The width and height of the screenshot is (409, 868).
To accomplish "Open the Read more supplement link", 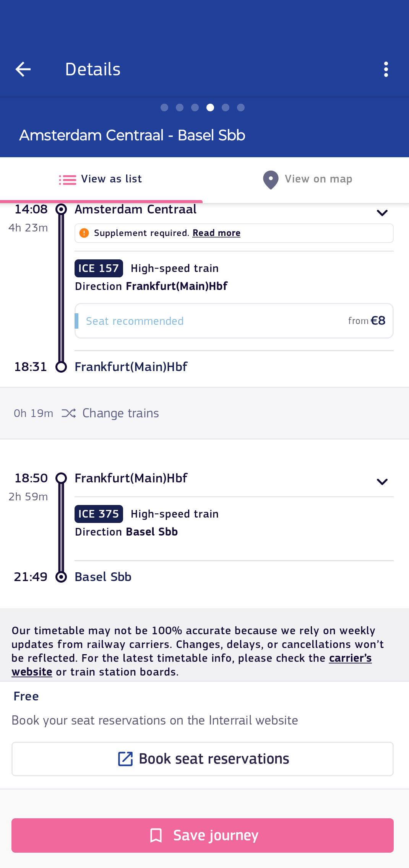I will point(216,233).
